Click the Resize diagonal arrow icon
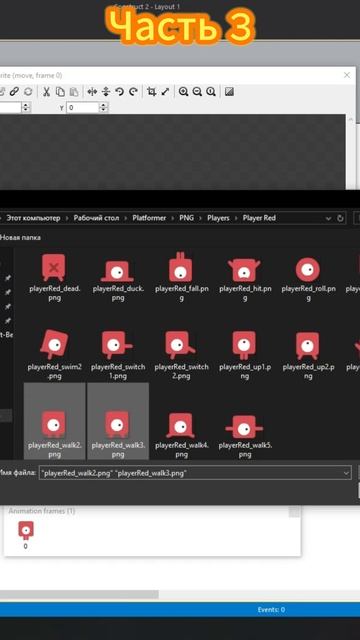 165,91
